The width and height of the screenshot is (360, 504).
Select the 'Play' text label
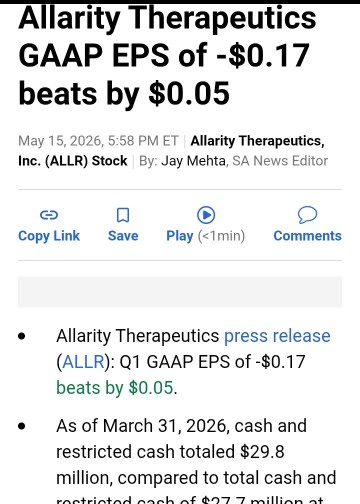click(x=180, y=236)
